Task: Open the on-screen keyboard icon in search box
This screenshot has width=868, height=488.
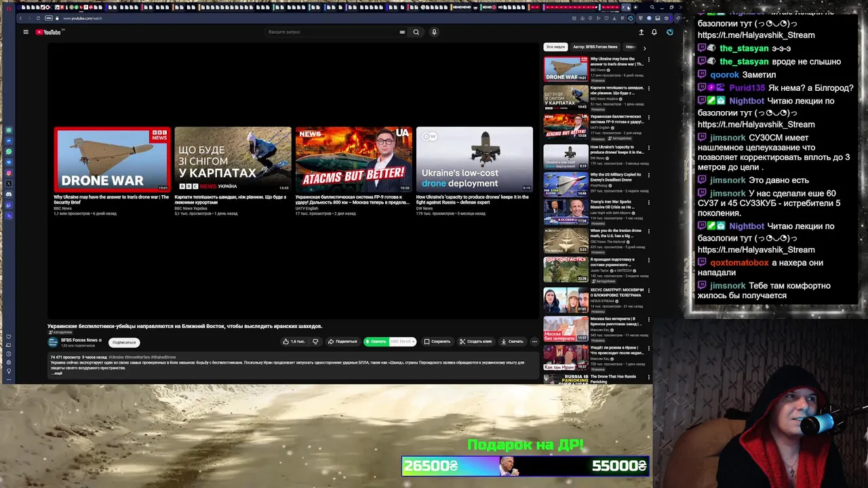Action: point(402,32)
